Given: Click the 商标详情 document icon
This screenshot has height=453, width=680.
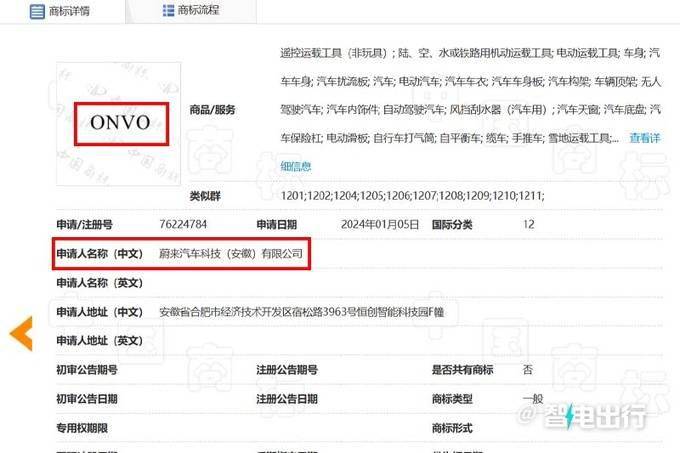Looking at the screenshot, I should (x=37, y=12).
